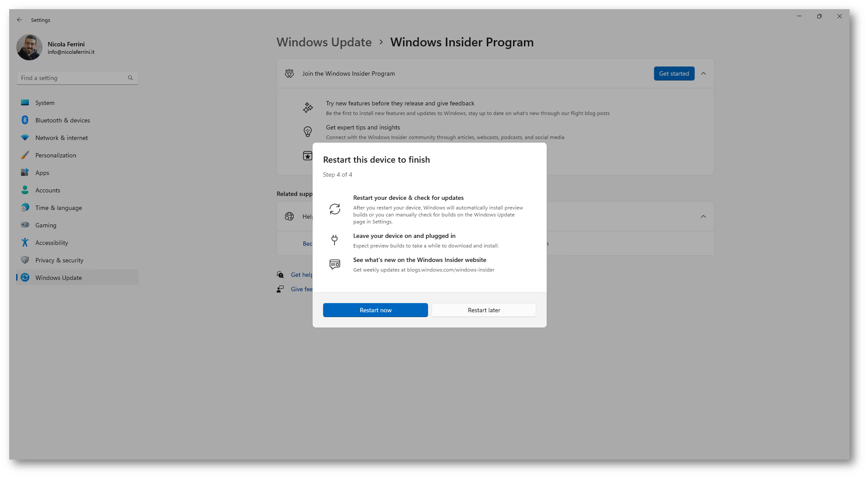The image size is (868, 478).
Task: Click the Gaming controller icon
Action: click(25, 225)
